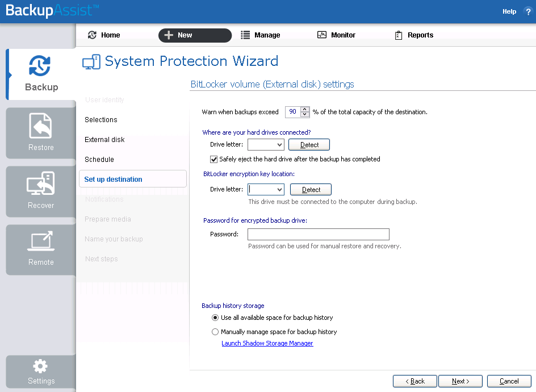Select Set up destination wizard step
Screen dimensions: 536x392
133,179
